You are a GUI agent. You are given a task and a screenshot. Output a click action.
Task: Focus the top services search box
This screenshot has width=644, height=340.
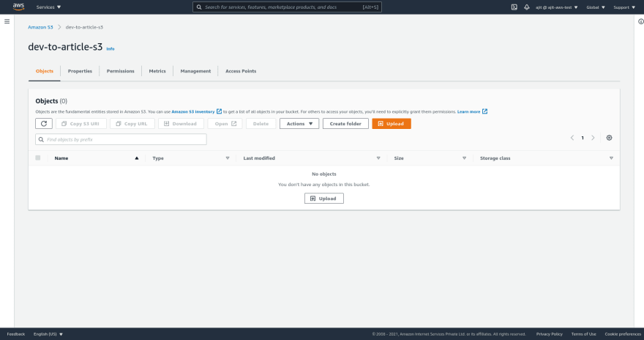click(x=287, y=7)
